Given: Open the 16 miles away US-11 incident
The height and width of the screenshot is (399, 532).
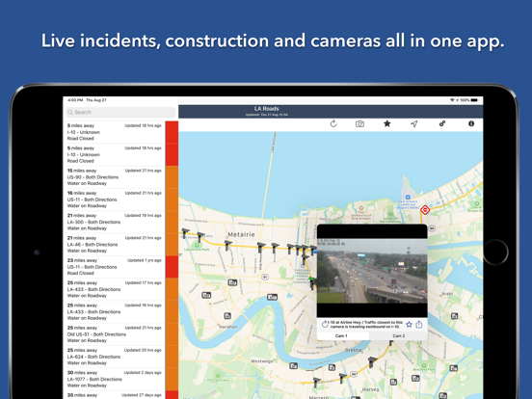Looking at the screenshot, I should coord(120,199).
